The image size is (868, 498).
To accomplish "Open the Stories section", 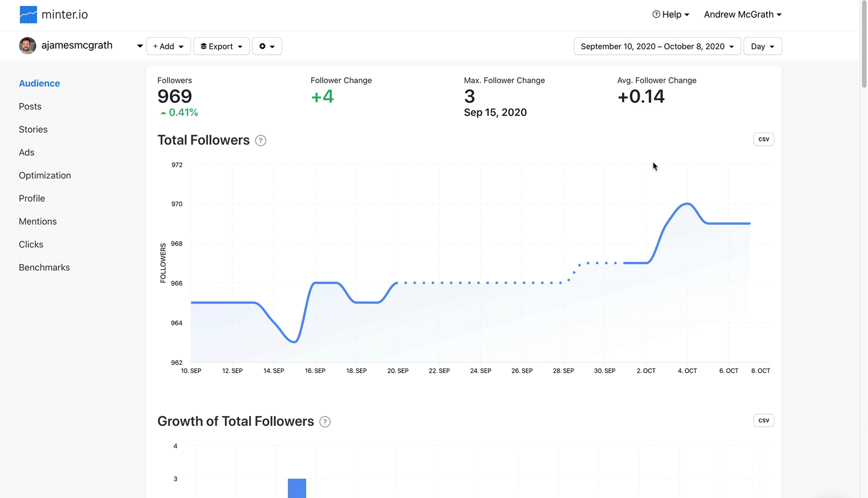I will coord(33,129).
